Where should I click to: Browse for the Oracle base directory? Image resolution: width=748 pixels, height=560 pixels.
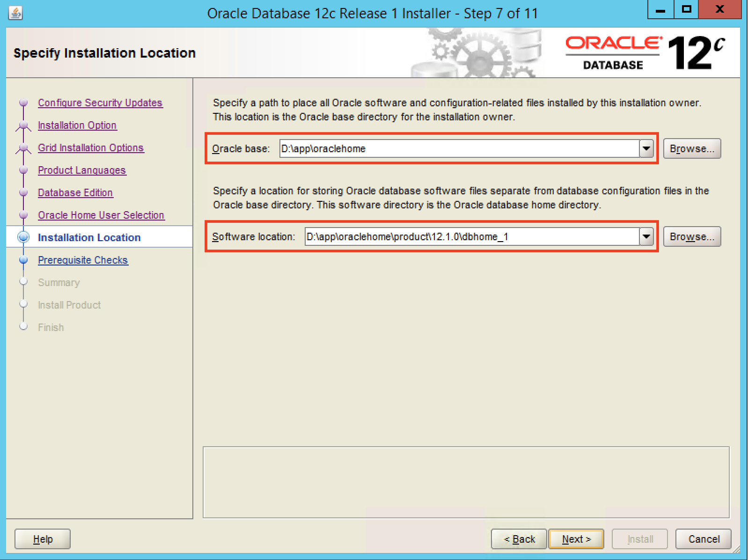692,148
